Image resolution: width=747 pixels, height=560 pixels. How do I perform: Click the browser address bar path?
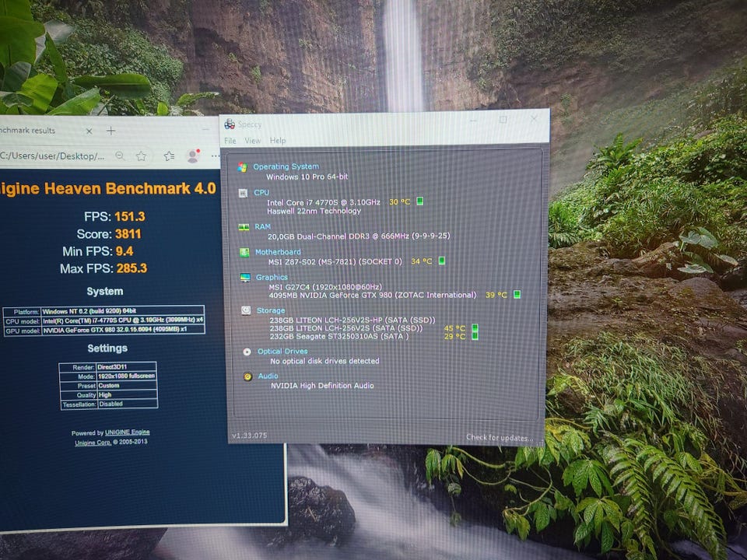(x=51, y=156)
